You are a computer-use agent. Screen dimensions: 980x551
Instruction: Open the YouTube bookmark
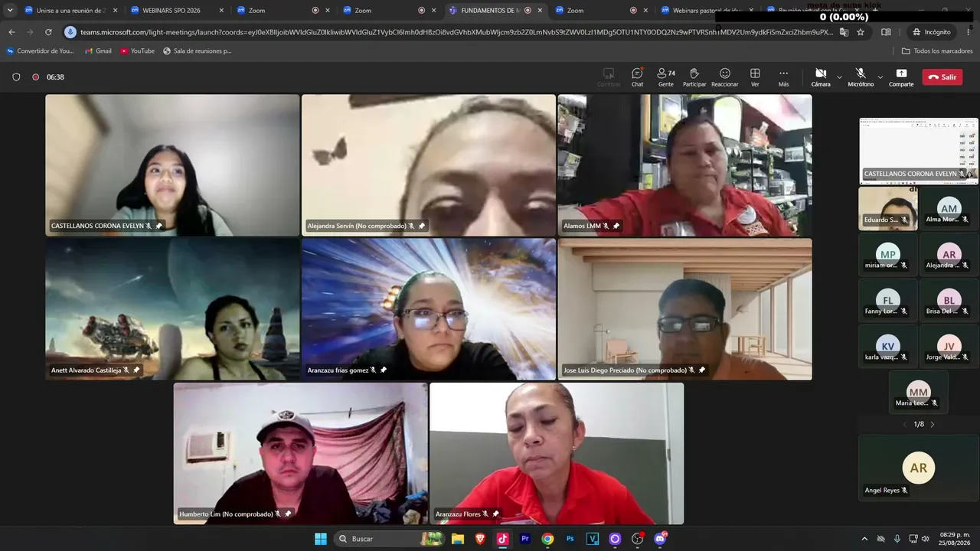pos(137,51)
